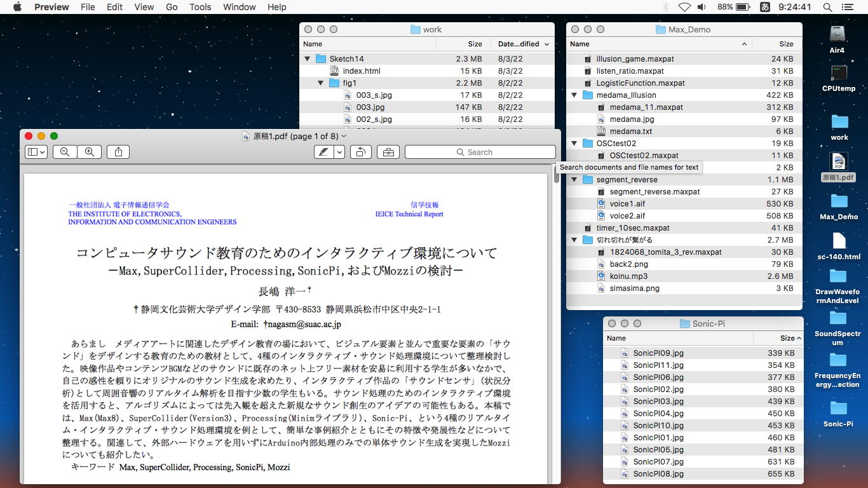Viewport: 868px width, 488px height.
Task: Show the Markup toolbar via toolbox icon
Action: [x=388, y=152]
